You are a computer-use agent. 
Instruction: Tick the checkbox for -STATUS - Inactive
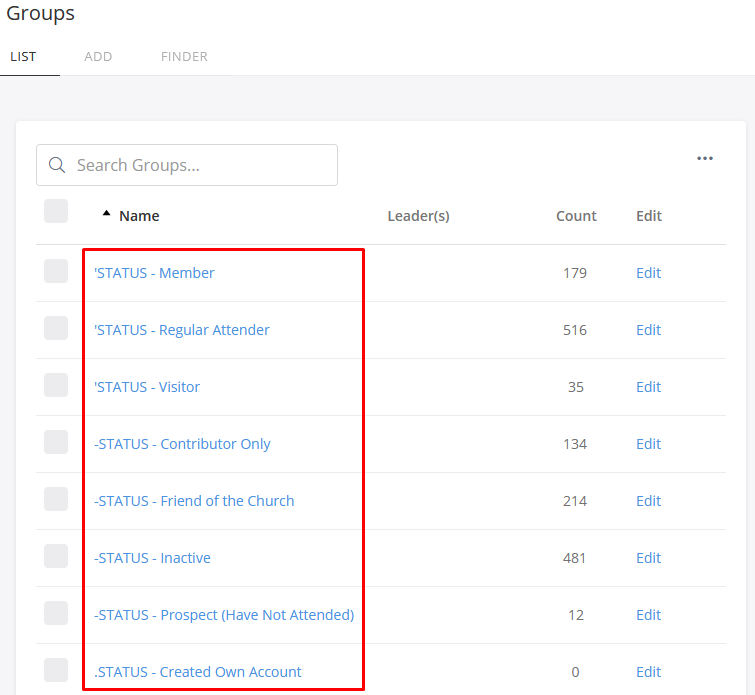[56, 557]
